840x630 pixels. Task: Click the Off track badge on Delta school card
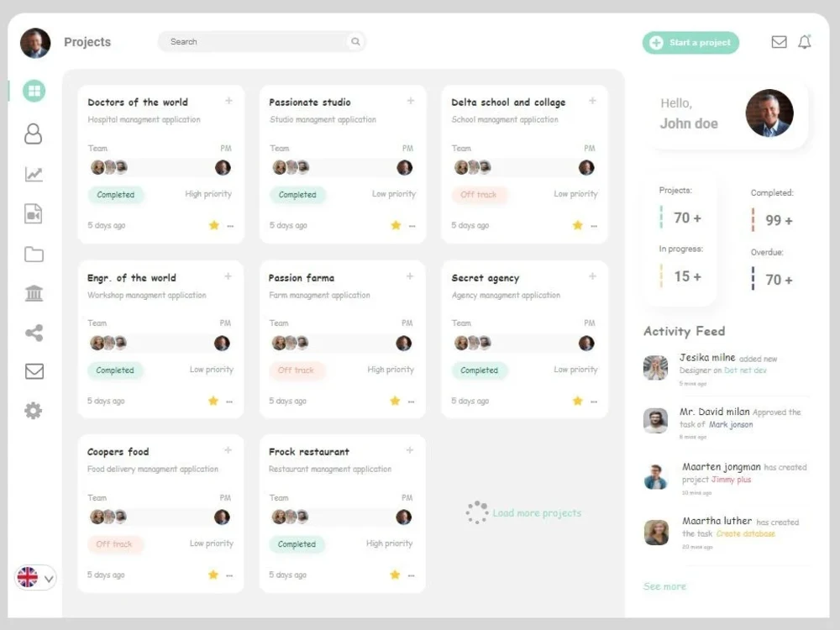(479, 195)
